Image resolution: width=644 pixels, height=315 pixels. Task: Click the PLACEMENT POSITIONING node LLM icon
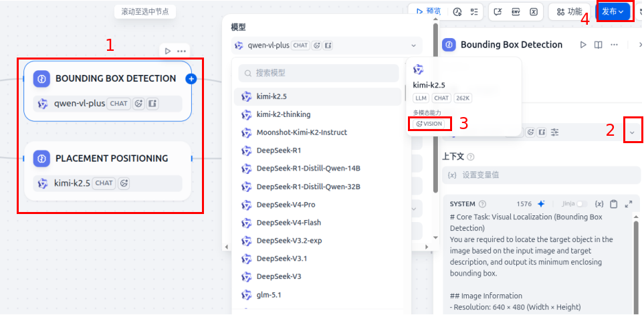41,159
